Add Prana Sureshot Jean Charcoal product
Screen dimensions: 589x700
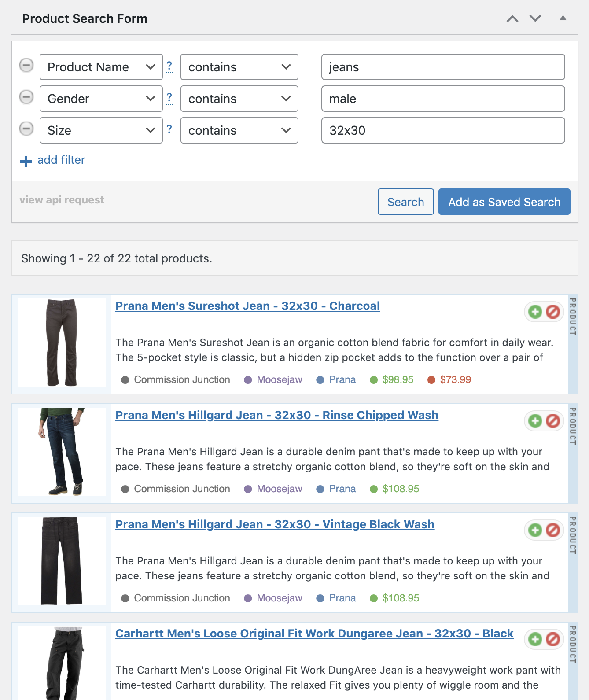[535, 312]
